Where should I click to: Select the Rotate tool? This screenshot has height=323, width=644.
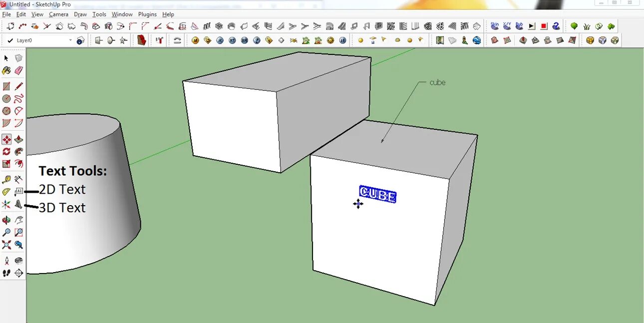coord(6,151)
